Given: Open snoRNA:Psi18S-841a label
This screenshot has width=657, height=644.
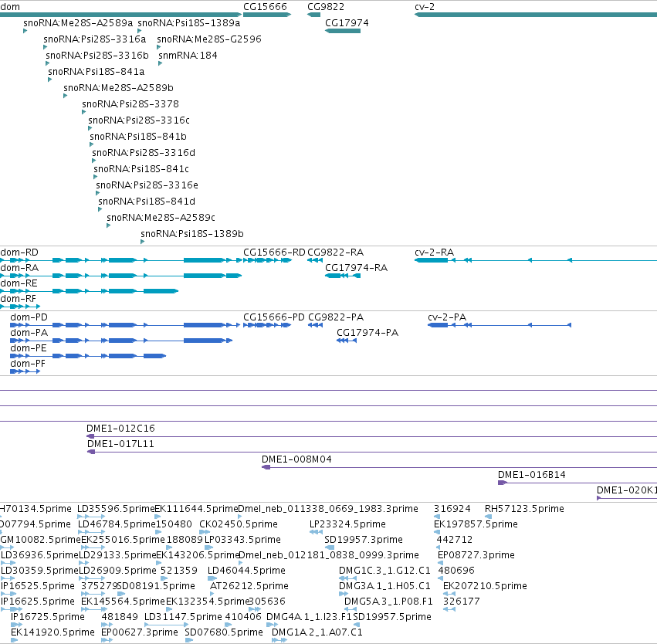Looking at the screenshot, I should pyautogui.click(x=97, y=72).
